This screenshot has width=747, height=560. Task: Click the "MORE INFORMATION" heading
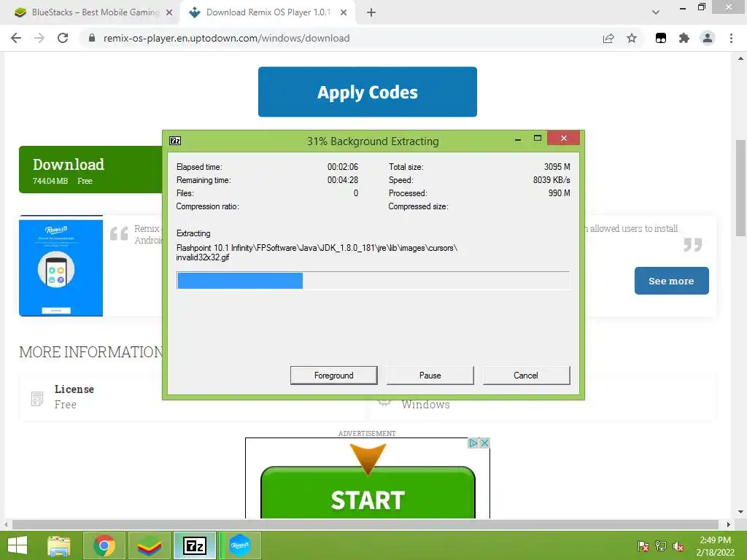click(91, 352)
